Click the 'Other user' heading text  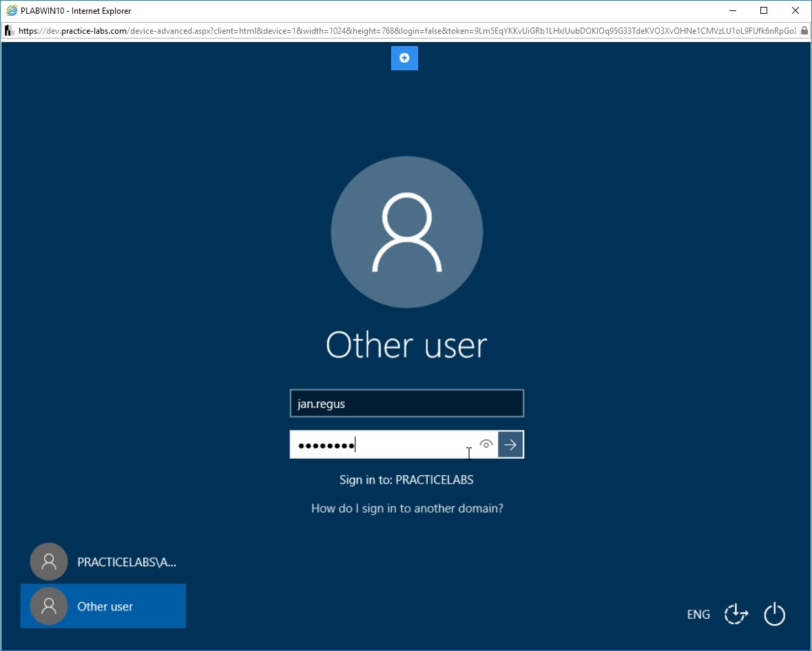[x=406, y=345]
